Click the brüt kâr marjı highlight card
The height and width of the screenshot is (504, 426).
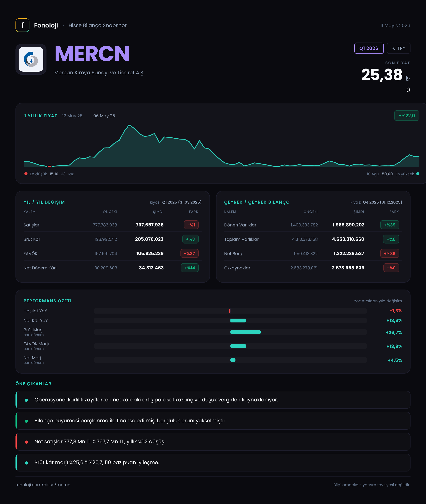213,462
